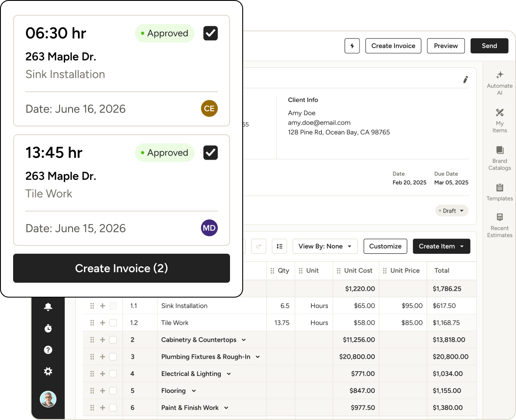Uncheck the Sink Installation time entry checkbox
Image resolution: width=516 pixels, height=420 pixels.
pyautogui.click(x=210, y=33)
